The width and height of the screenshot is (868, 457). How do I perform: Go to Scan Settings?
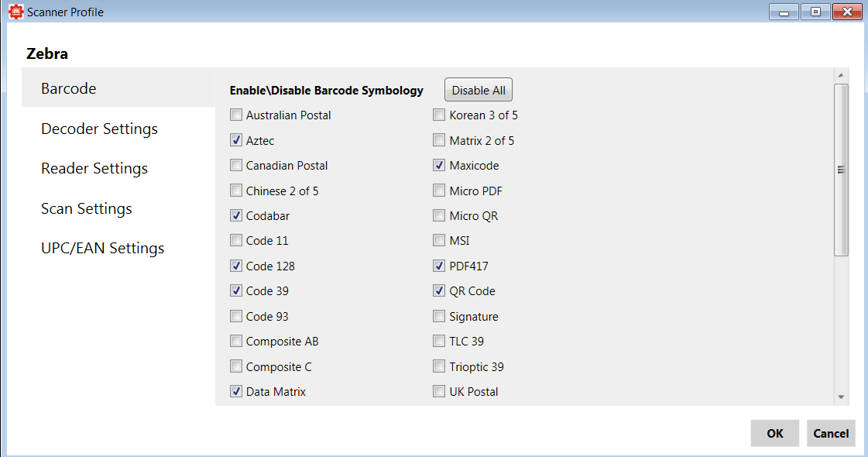point(87,208)
